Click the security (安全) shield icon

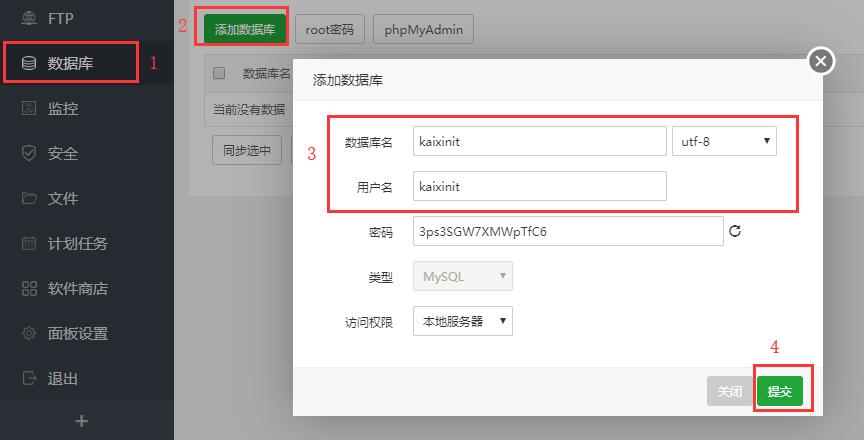[x=29, y=153]
